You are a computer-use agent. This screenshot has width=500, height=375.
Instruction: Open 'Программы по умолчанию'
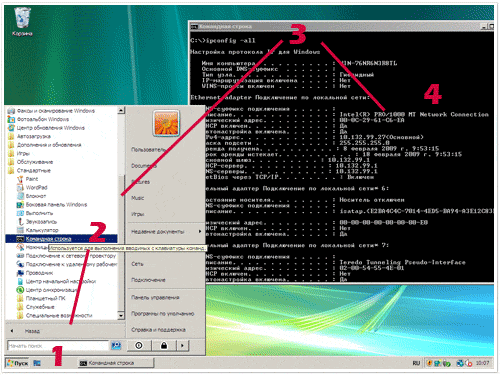162,314
